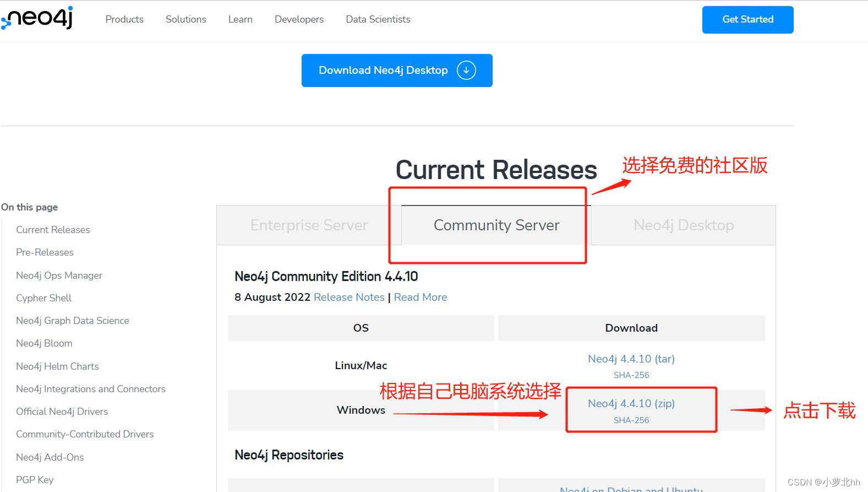Click the 8 August 2022 date text
Viewport: 868px width, 492px height.
pyautogui.click(x=272, y=298)
